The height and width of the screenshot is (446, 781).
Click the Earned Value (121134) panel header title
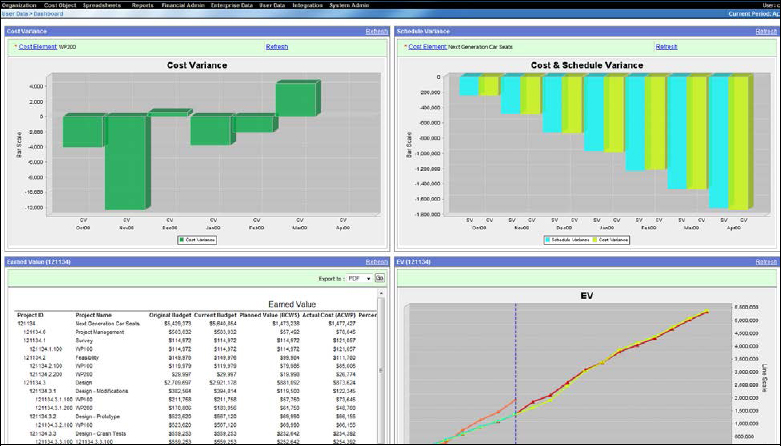[x=38, y=262]
